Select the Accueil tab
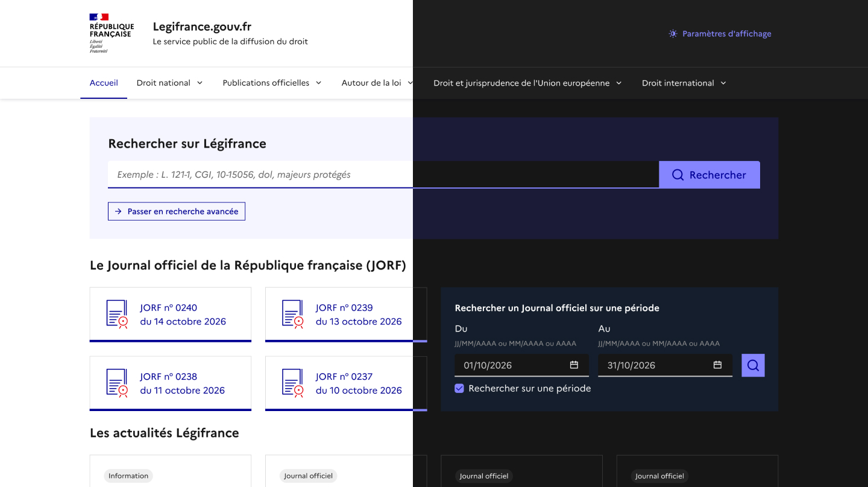The width and height of the screenshot is (868, 487). click(x=104, y=83)
